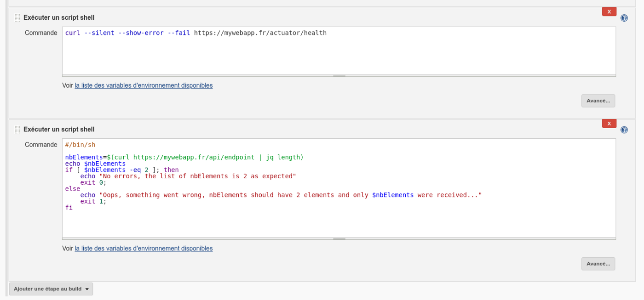Grab drag handle of second shell step
Image resolution: width=644 pixels, height=300 pixels.
click(x=17, y=130)
